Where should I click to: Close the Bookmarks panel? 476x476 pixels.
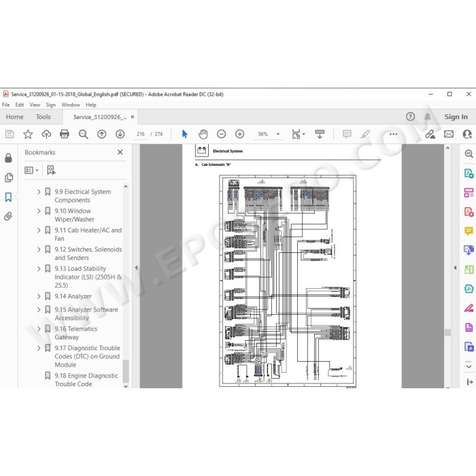coord(120,152)
